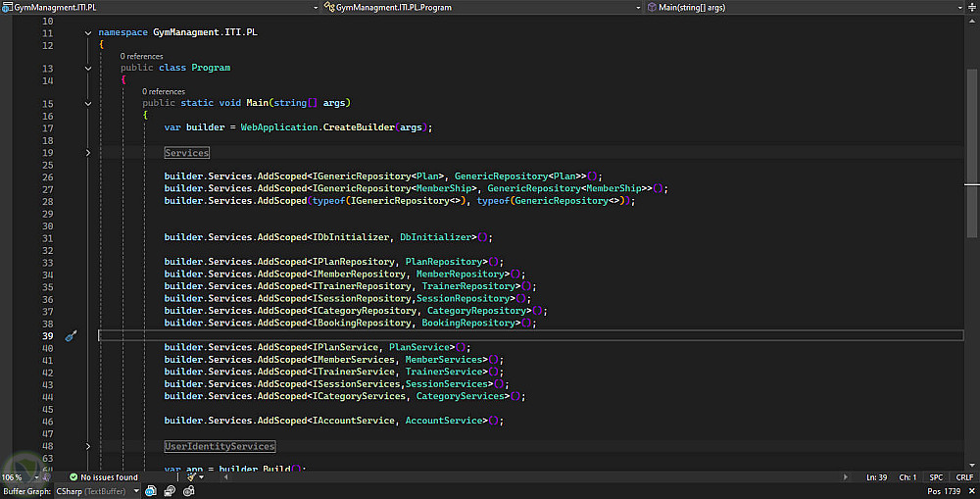Click the second Buffer Graph toolbar icon
Viewport: 980px width, 499px height.
[170, 491]
